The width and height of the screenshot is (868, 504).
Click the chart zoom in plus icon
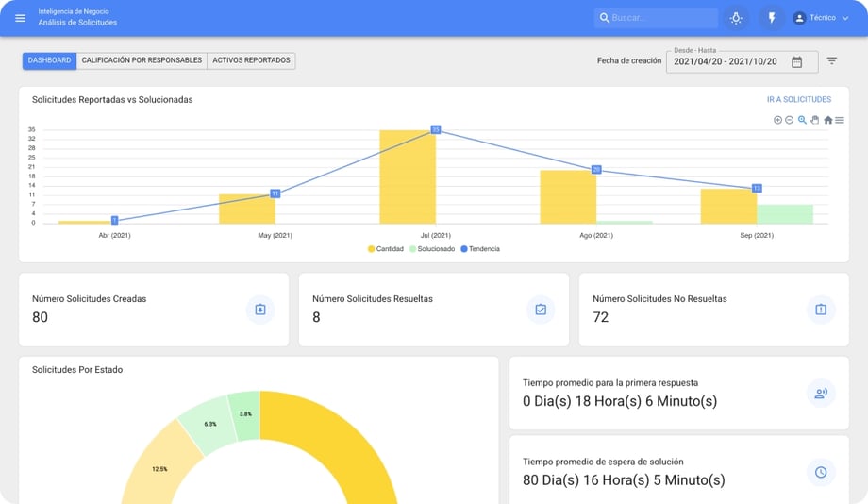(777, 120)
